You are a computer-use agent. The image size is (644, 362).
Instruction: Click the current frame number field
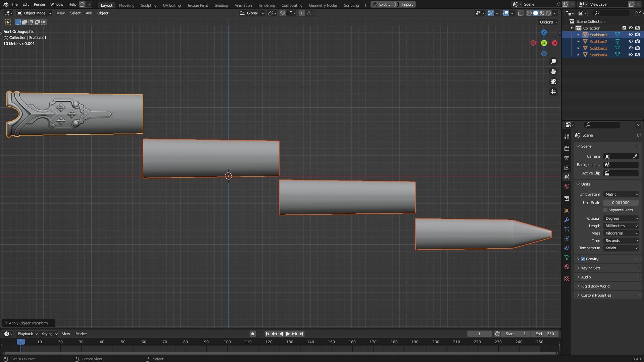(x=479, y=334)
